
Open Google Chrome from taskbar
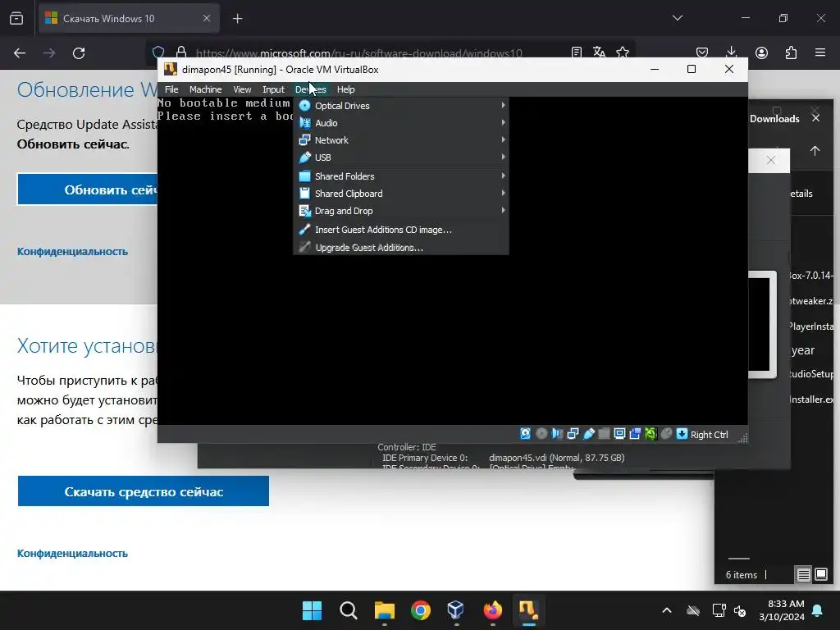421,610
